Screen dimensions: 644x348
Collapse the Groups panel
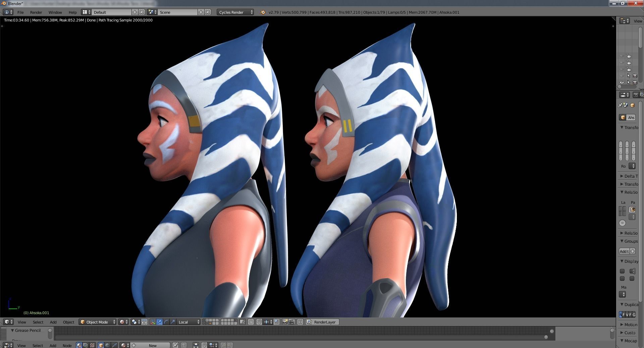click(x=622, y=241)
